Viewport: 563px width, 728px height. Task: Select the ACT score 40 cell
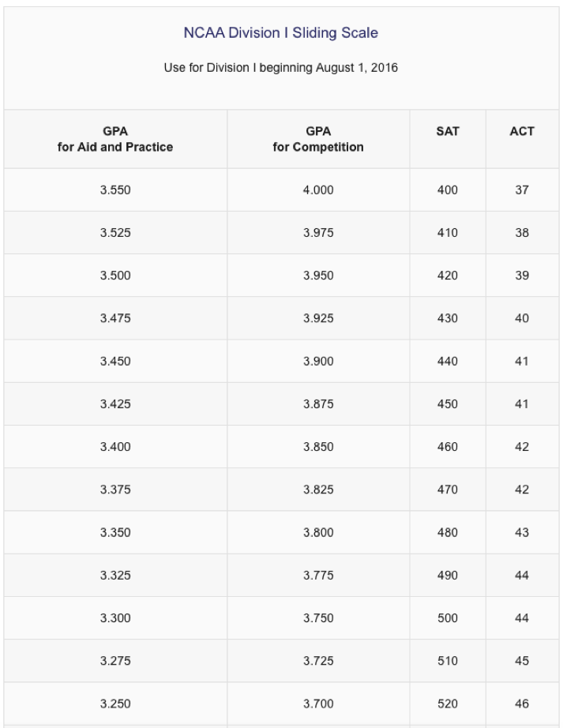(x=522, y=318)
